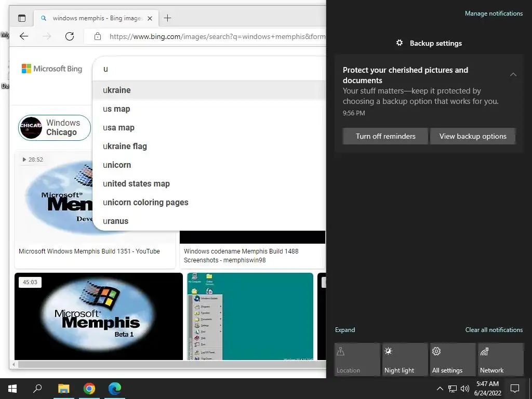Open network status tray icon

pyautogui.click(x=453, y=389)
